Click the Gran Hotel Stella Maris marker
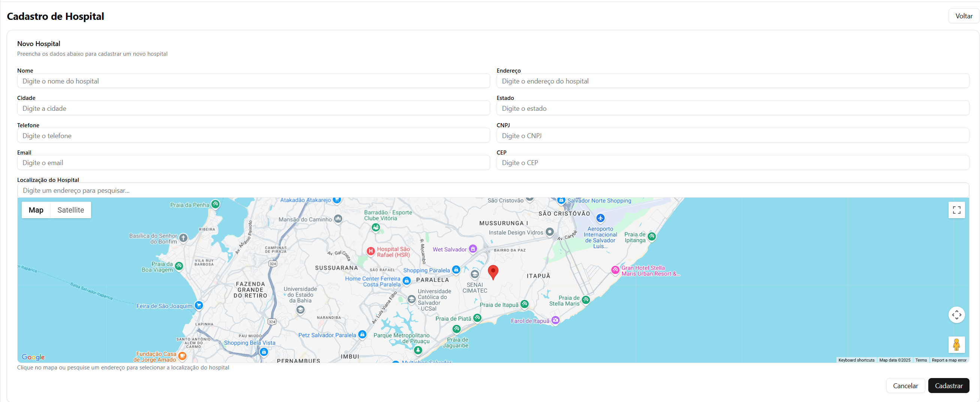This screenshot has height=402, width=980. (x=615, y=270)
